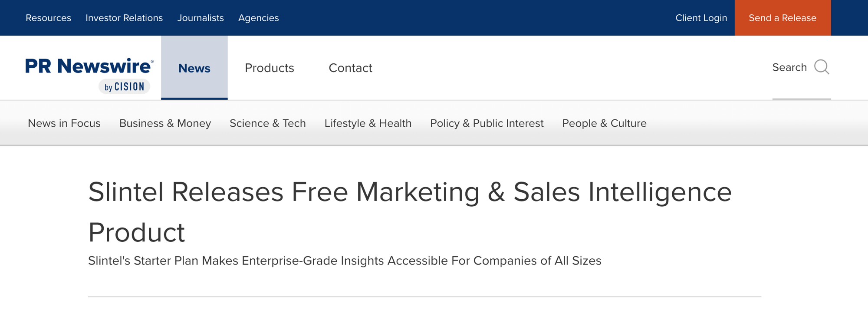
Task: Open the Contact menu
Action: [350, 68]
